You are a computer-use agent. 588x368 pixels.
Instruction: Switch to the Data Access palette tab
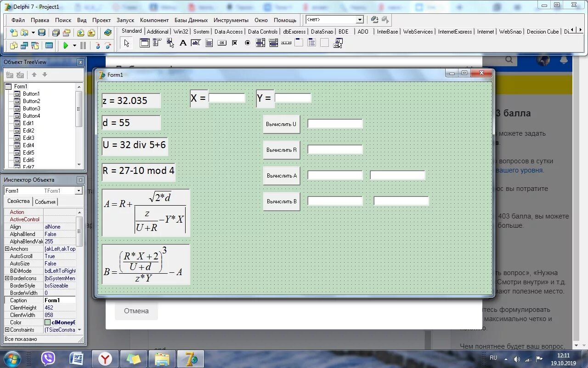click(228, 32)
